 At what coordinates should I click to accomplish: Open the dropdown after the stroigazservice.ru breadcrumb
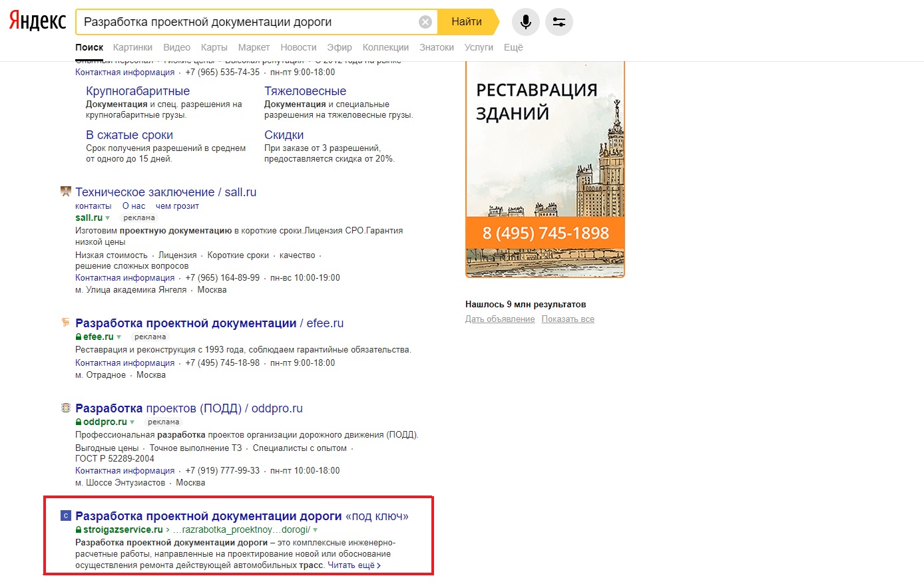pyautogui.click(x=314, y=529)
